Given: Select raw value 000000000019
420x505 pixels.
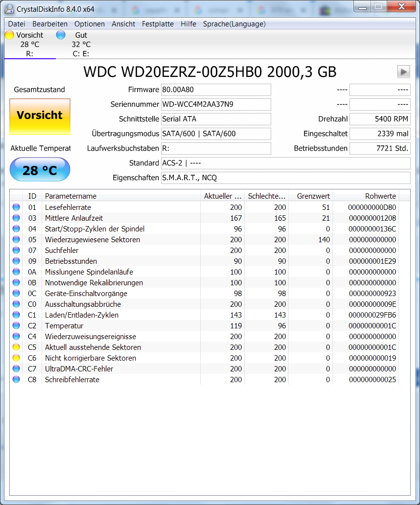Looking at the screenshot, I should point(373,358).
